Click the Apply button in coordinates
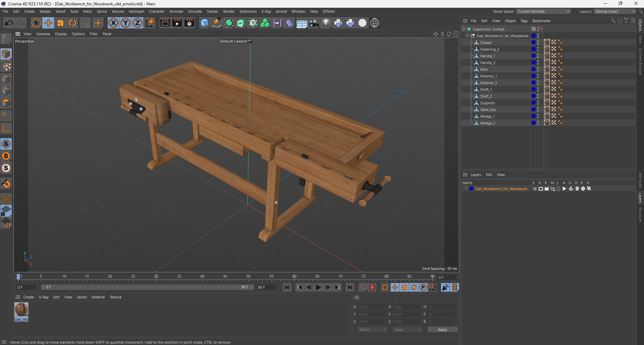The width and height of the screenshot is (644, 345). 442,330
